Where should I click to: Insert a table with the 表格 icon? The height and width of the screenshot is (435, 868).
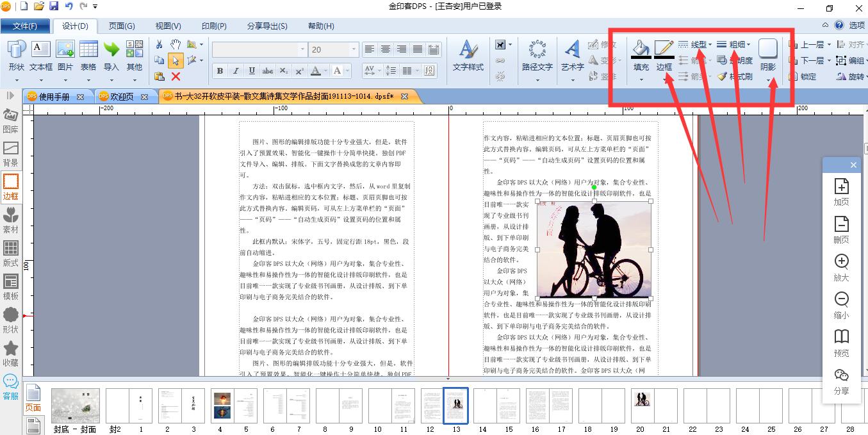click(88, 55)
